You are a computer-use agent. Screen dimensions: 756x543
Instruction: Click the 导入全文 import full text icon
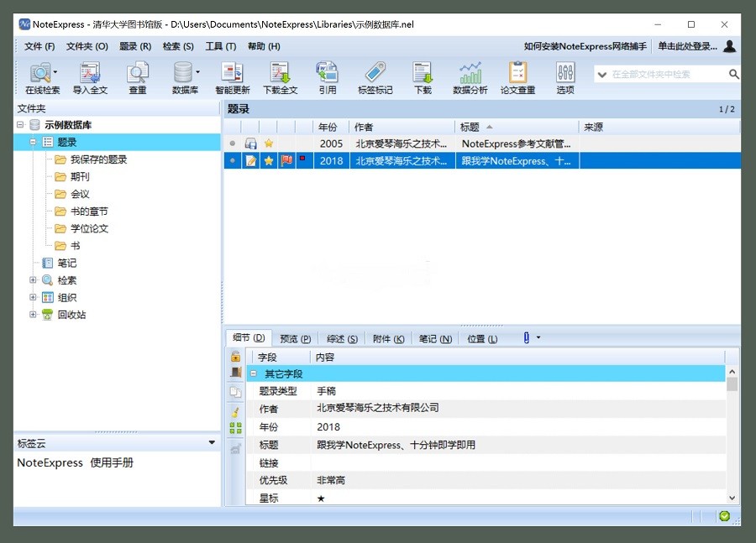tap(90, 77)
